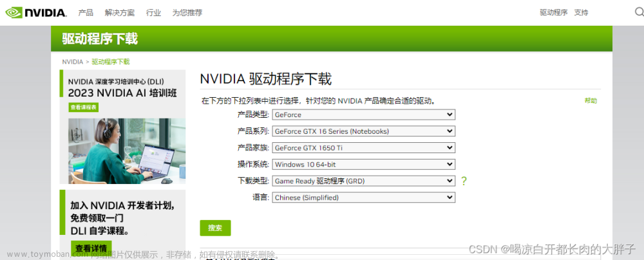Click the 下载类型 field label
The height and width of the screenshot is (260, 644).
253,181
